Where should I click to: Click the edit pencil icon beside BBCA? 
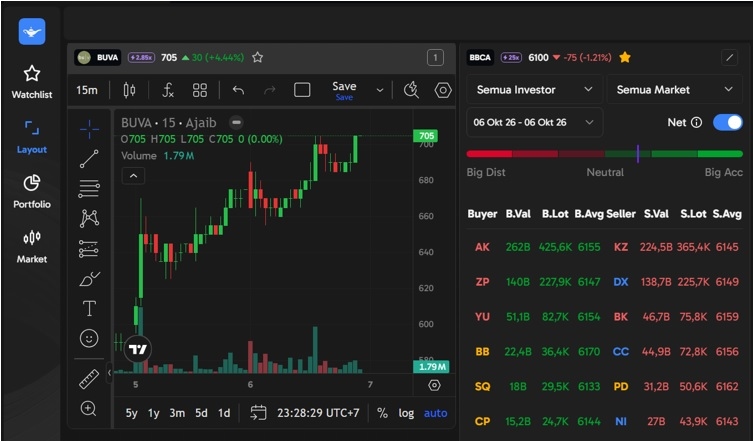click(x=729, y=58)
